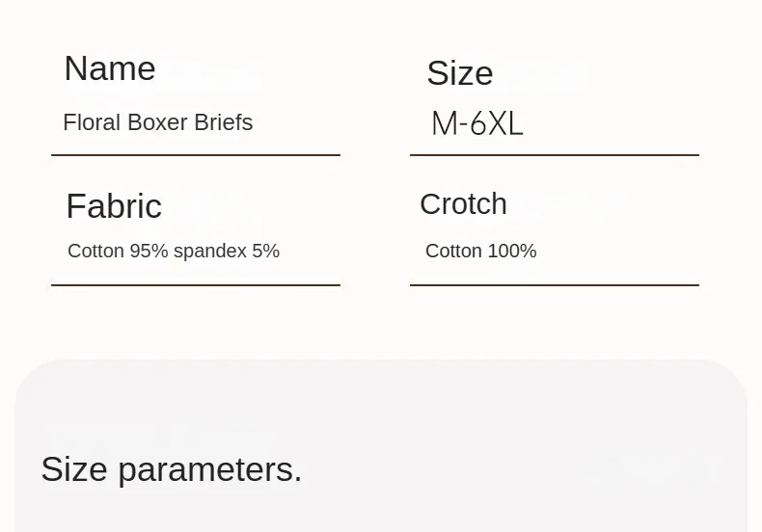Click the word parameters in lower heading
The image size is (762, 532).
click(x=209, y=469)
